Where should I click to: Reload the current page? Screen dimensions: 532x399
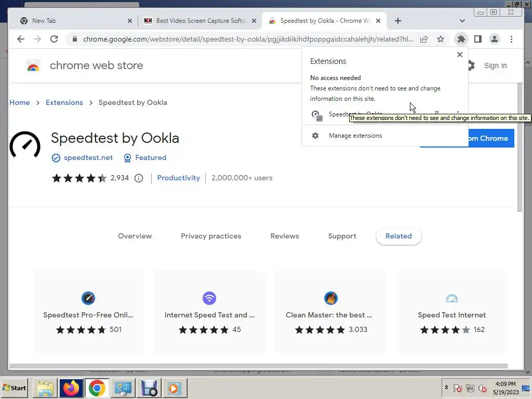click(x=54, y=39)
